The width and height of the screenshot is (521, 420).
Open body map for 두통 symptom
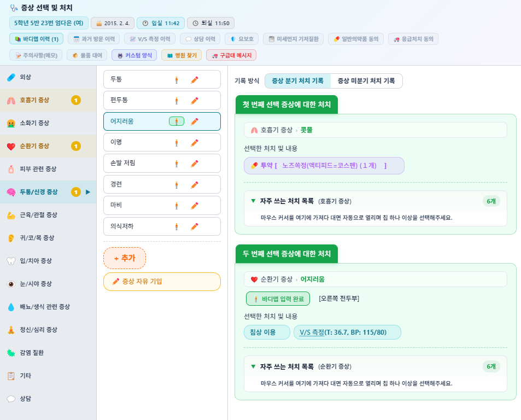pos(177,80)
